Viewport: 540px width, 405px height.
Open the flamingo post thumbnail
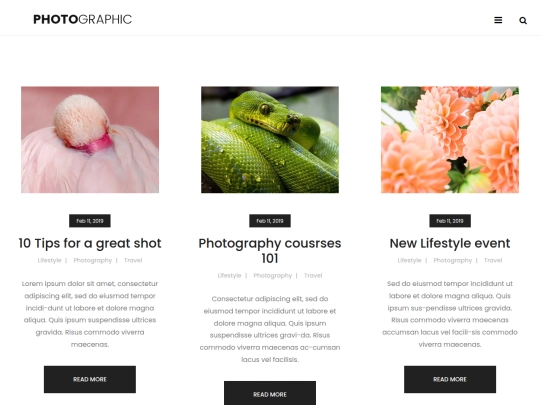[90, 139]
